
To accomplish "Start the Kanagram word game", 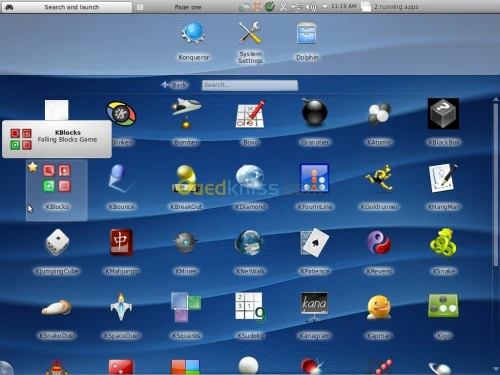I will [315, 316].
